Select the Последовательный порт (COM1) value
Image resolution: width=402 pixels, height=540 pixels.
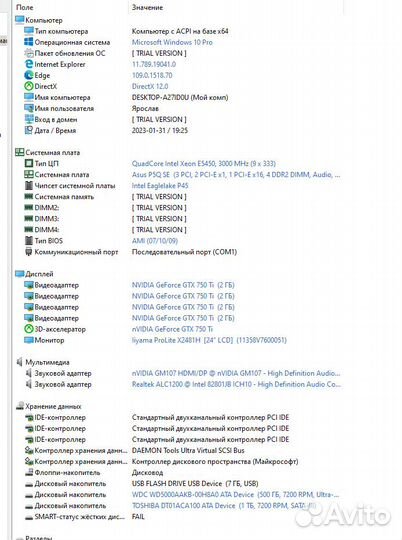(184, 252)
